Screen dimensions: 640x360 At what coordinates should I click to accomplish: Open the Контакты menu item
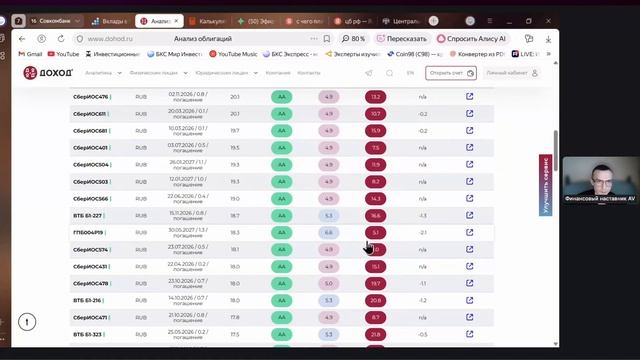(309, 73)
